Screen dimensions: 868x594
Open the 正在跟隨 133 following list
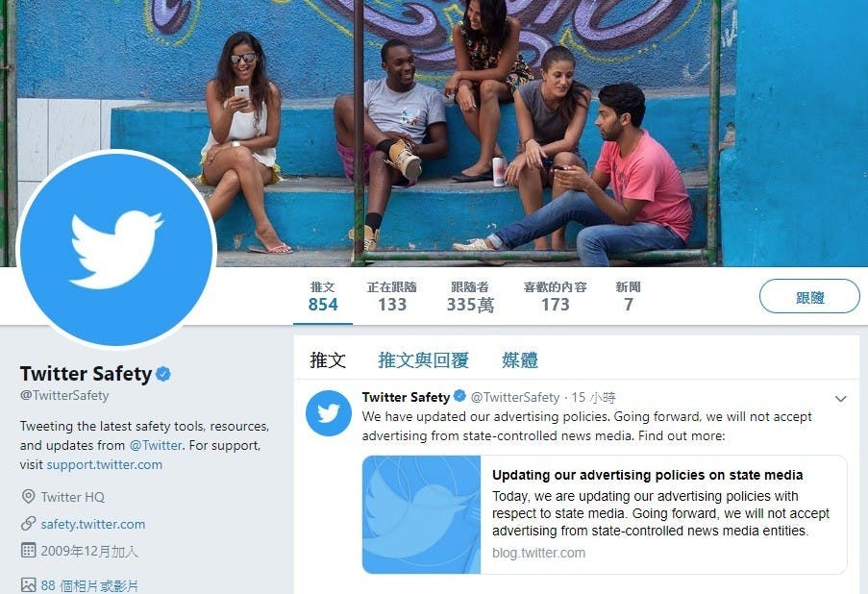[x=392, y=297]
